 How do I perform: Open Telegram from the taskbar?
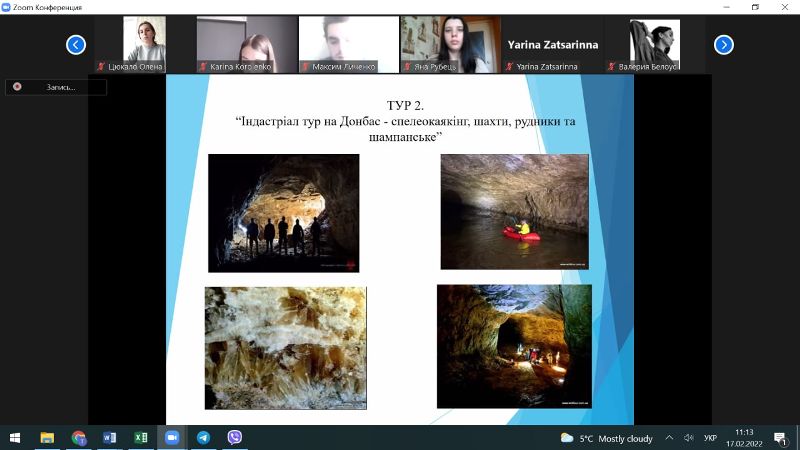(204, 438)
